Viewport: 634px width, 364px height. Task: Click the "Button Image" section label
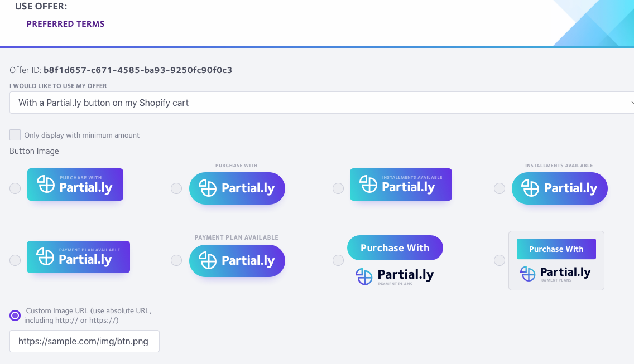pyautogui.click(x=35, y=151)
